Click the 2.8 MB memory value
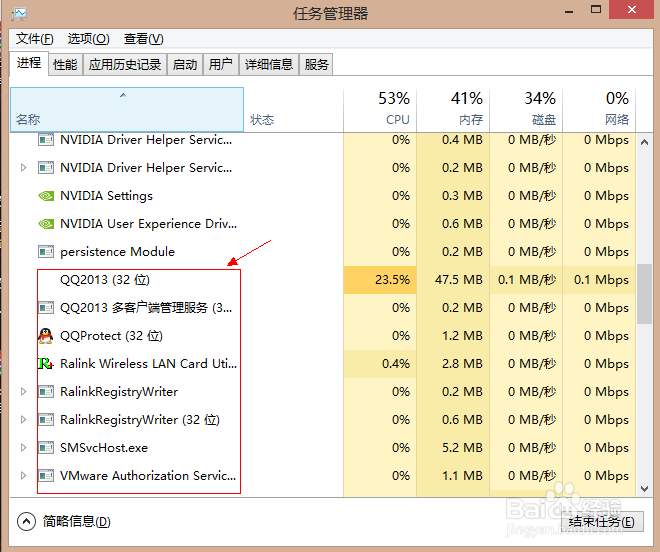The image size is (660, 552). tap(462, 363)
